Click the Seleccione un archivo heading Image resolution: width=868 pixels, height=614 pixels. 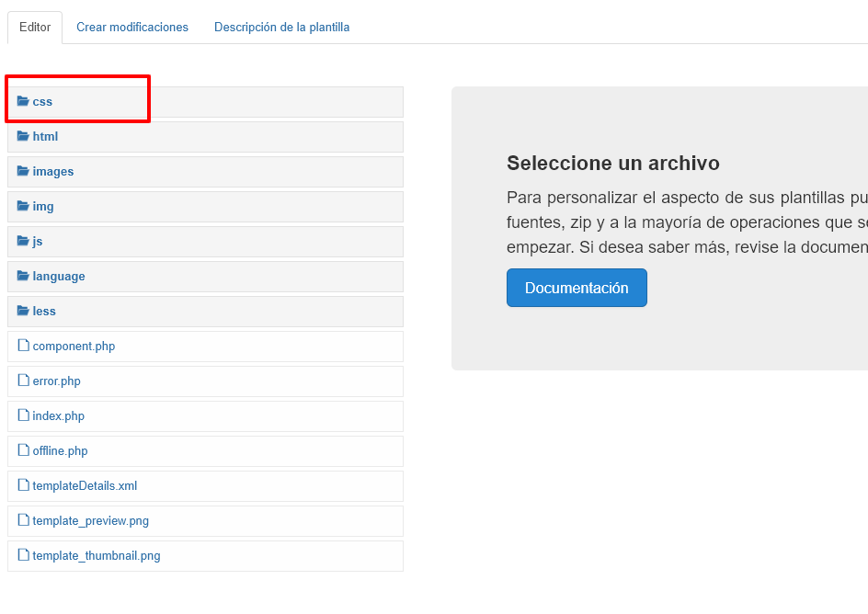tap(613, 164)
